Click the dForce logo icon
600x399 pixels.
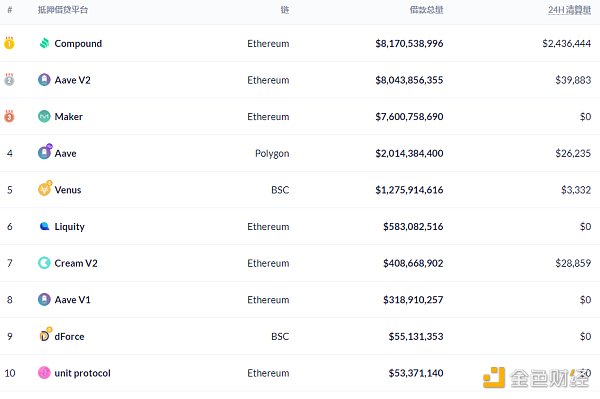tap(45, 335)
